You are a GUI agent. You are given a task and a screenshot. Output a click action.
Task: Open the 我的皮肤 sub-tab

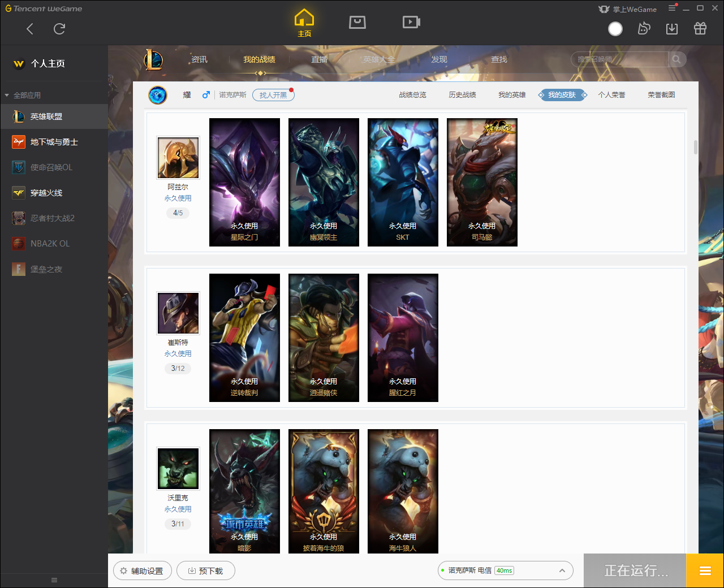click(562, 95)
